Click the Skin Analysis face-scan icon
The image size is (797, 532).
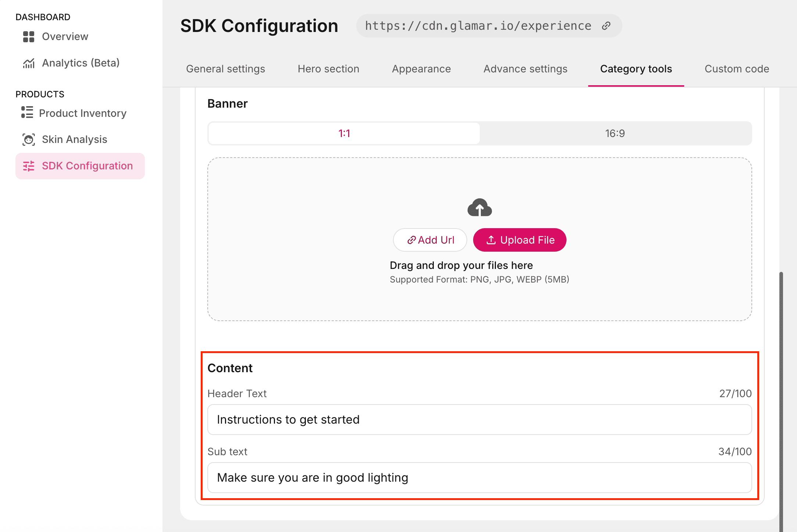click(29, 140)
